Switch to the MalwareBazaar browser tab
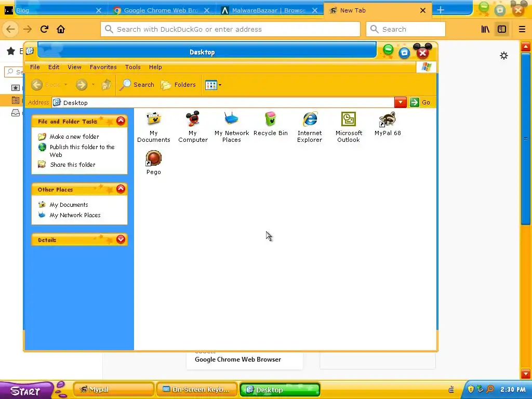Image resolution: width=532 pixels, height=399 pixels. [269, 10]
